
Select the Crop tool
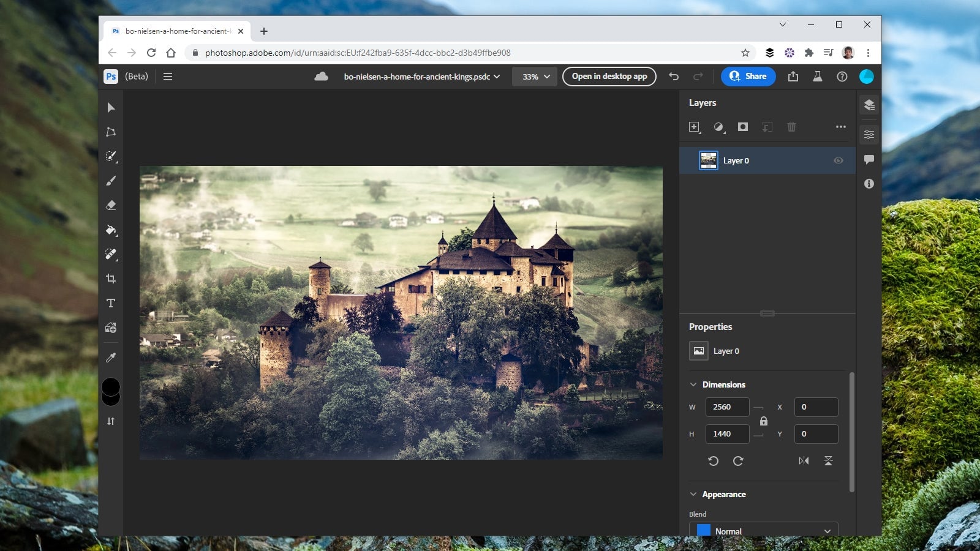[111, 279]
